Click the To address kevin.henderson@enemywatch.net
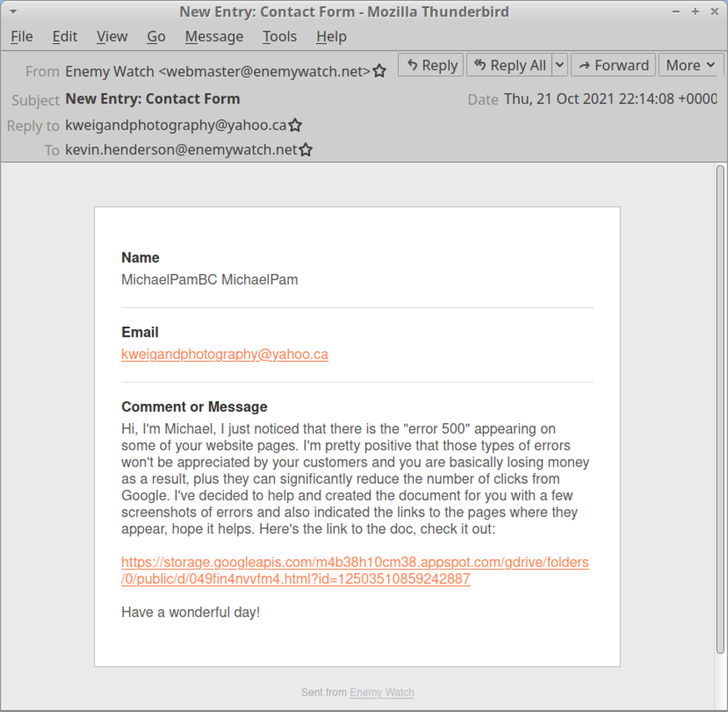 (181, 150)
